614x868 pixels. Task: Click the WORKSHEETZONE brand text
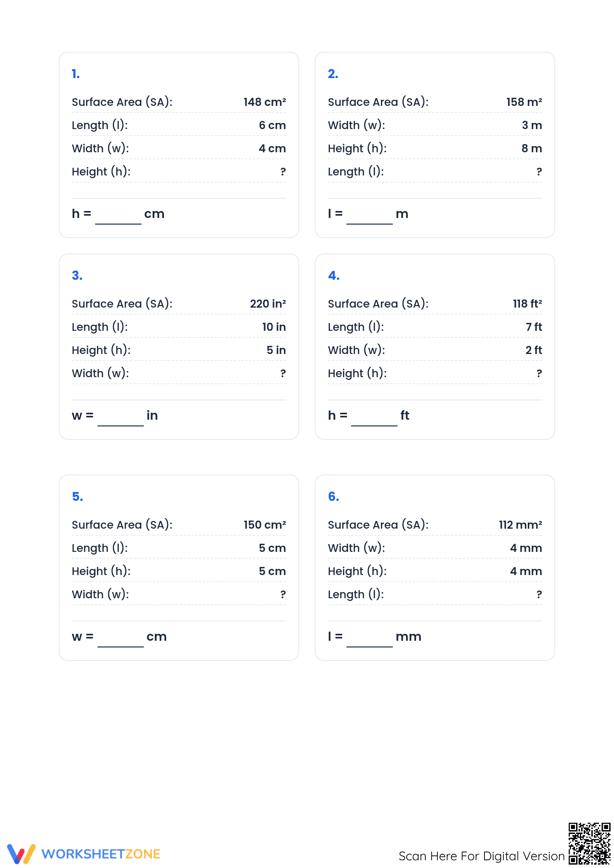click(x=101, y=854)
